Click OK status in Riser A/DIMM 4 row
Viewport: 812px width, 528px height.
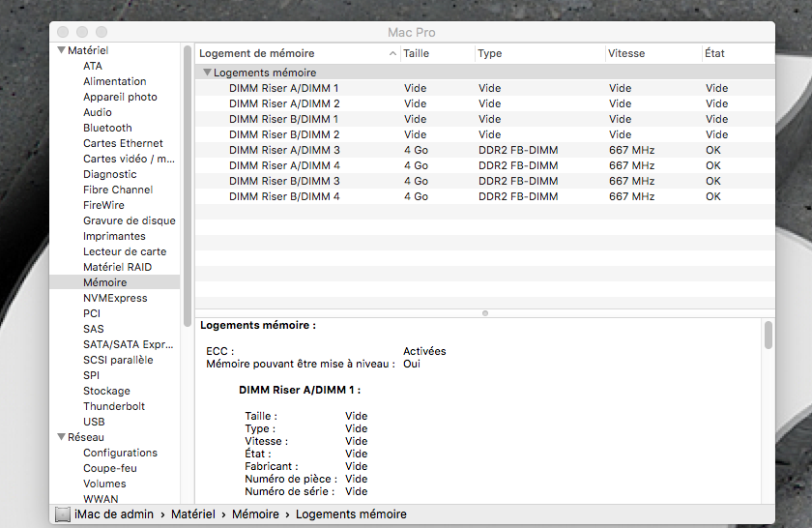pos(713,165)
